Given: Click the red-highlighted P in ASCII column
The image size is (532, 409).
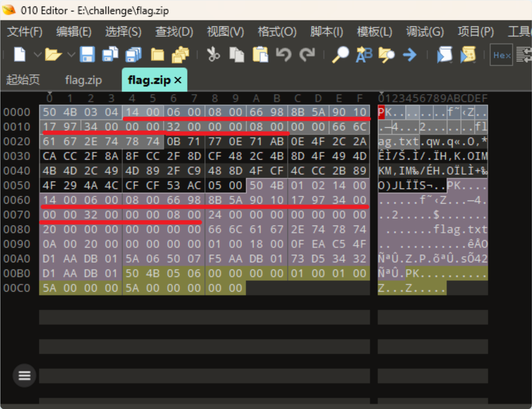Looking at the screenshot, I should point(381,112).
